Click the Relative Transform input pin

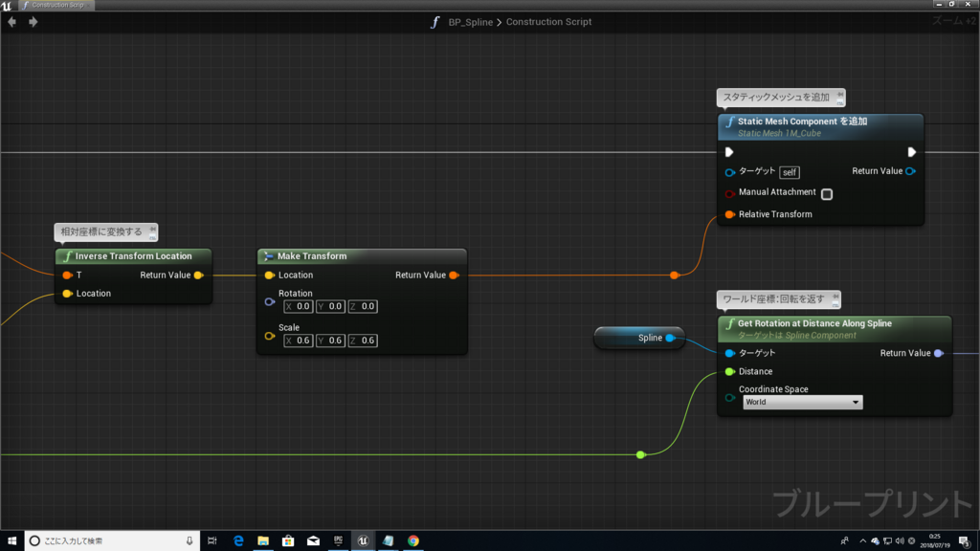(x=729, y=214)
